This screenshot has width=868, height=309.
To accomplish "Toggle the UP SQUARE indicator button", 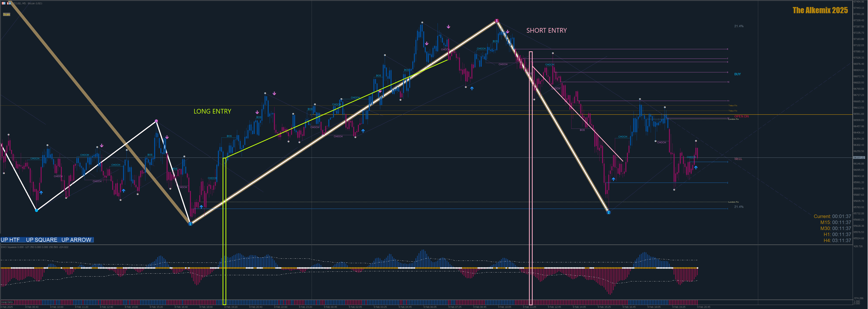I will coord(41,240).
